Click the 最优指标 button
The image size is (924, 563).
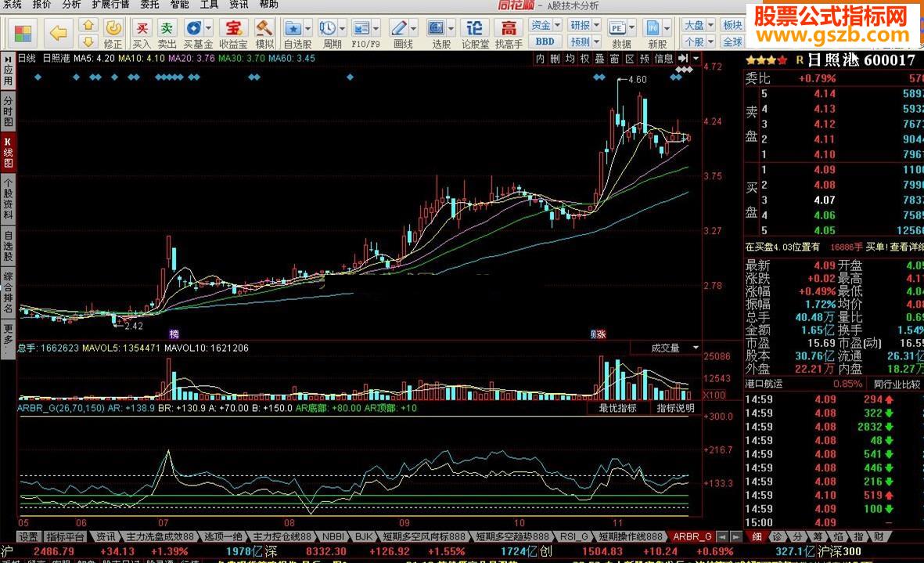coord(617,408)
